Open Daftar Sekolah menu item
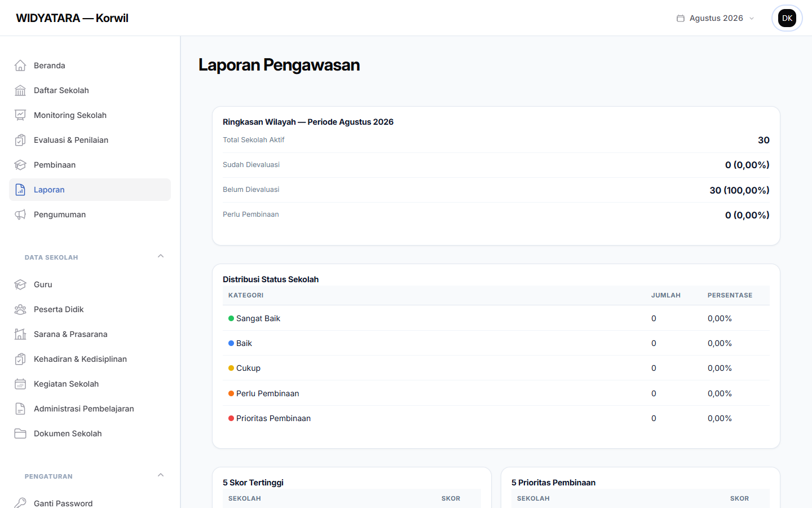Image resolution: width=812 pixels, height=508 pixels. tap(90, 90)
